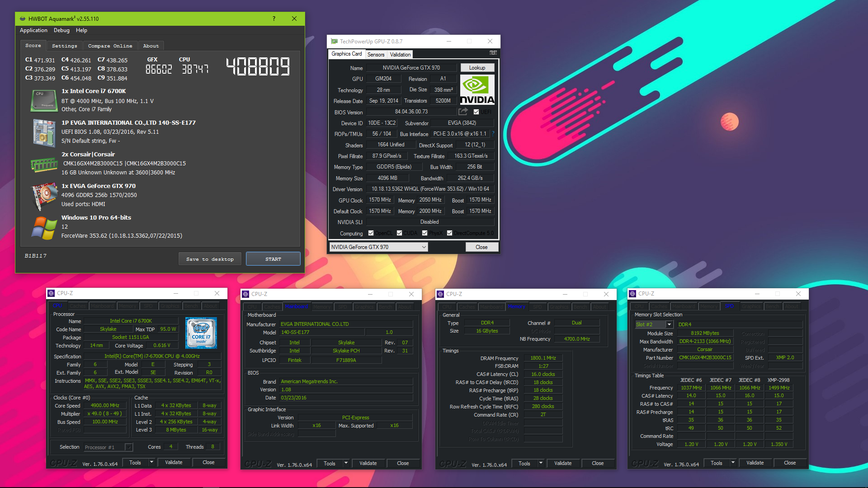This screenshot has height=488, width=868.
Task: Toggle the PhysX computing checkbox
Action: [x=425, y=233]
